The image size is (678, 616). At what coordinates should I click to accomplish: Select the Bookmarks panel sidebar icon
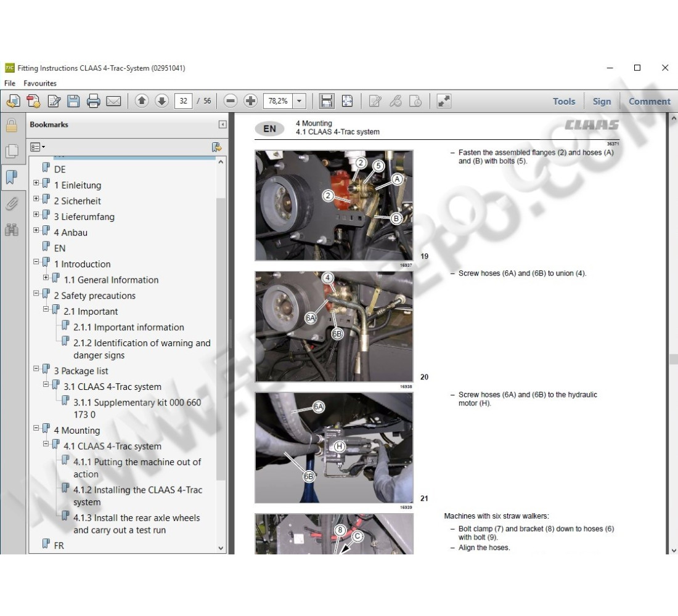(x=12, y=177)
